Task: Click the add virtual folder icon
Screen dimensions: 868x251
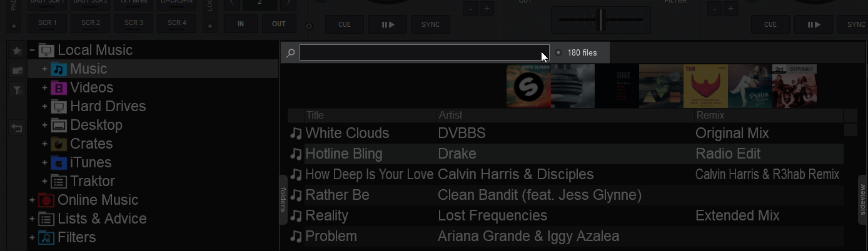Action: (17, 71)
